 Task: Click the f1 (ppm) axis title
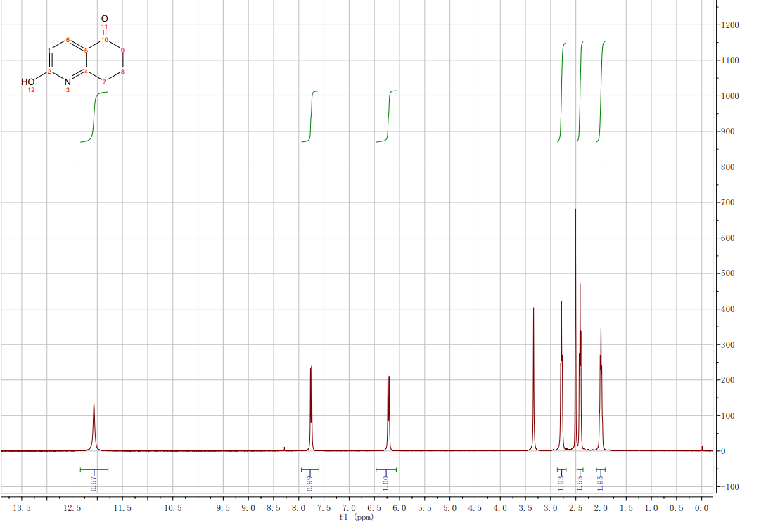click(x=356, y=518)
